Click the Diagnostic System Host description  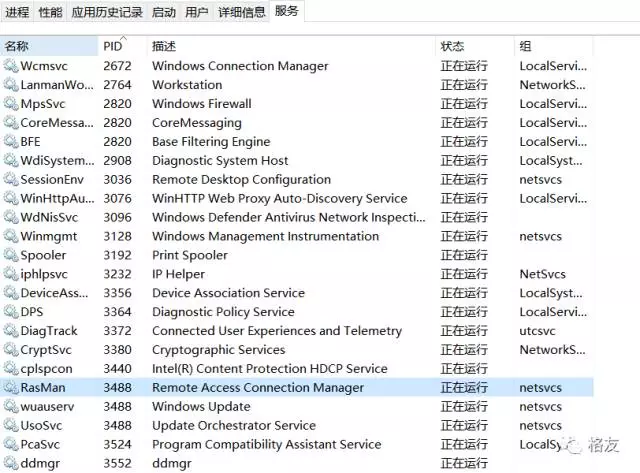pyautogui.click(x=220, y=161)
